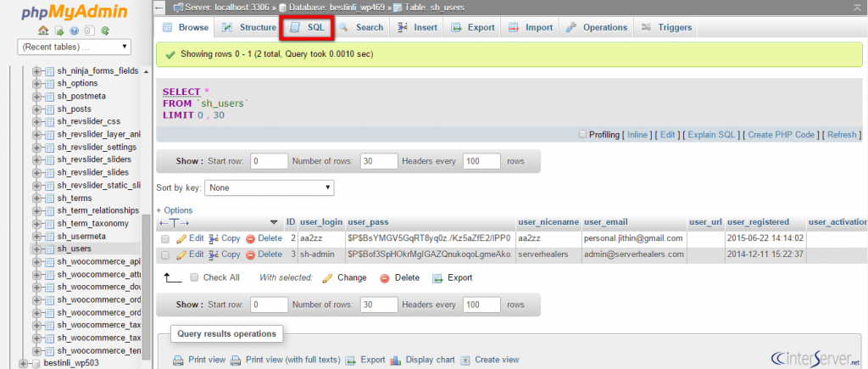Image resolution: width=868 pixels, height=369 pixels.
Task: Click the Create PHP Code link
Action: coord(781,135)
